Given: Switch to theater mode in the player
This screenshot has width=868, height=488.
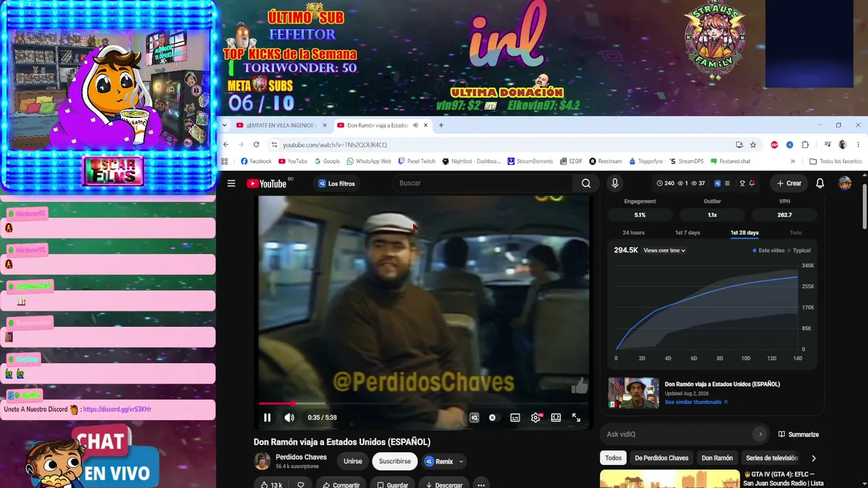Looking at the screenshot, I should tap(556, 418).
